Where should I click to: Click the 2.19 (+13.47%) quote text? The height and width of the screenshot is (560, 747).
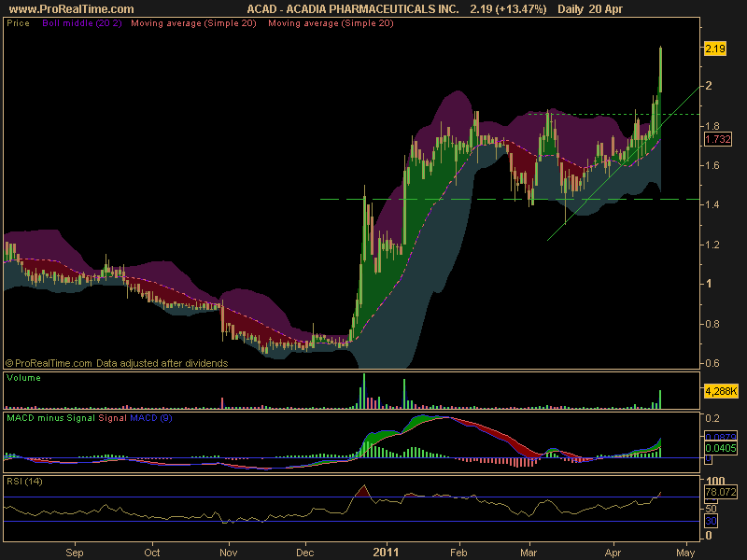tap(508, 9)
